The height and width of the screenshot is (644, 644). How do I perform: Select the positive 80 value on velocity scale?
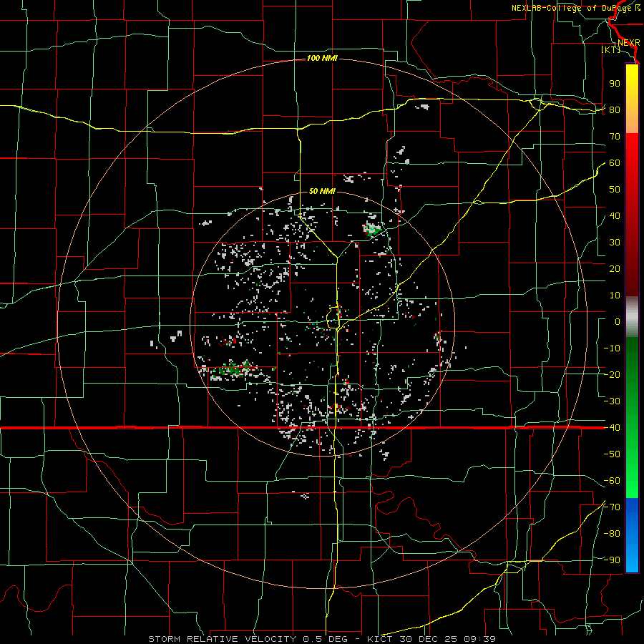[615, 110]
